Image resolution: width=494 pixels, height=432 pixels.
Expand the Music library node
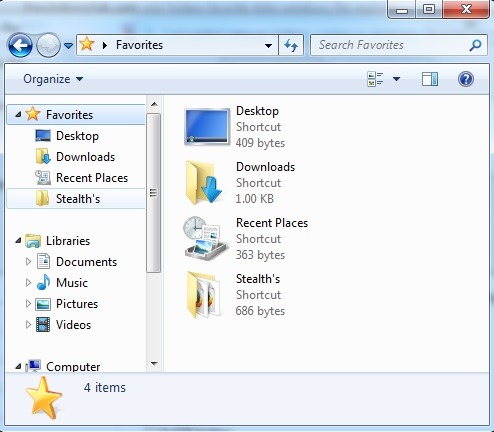[28, 283]
